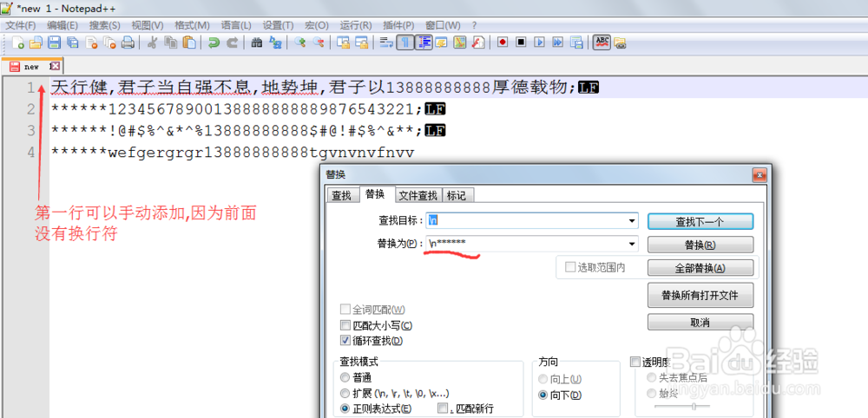Click the Copy toolbar icon
The height and width of the screenshot is (418, 868).
(170, 42)
